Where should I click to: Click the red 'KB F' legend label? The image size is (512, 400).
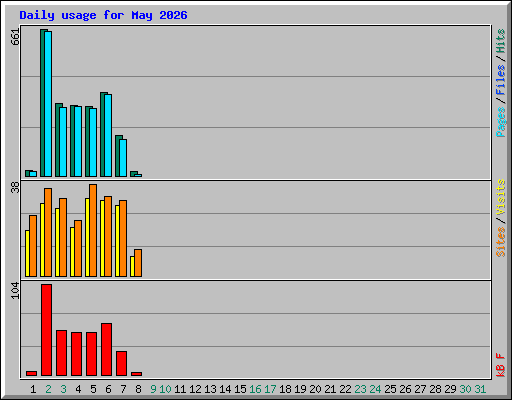(x=500, y=365)
